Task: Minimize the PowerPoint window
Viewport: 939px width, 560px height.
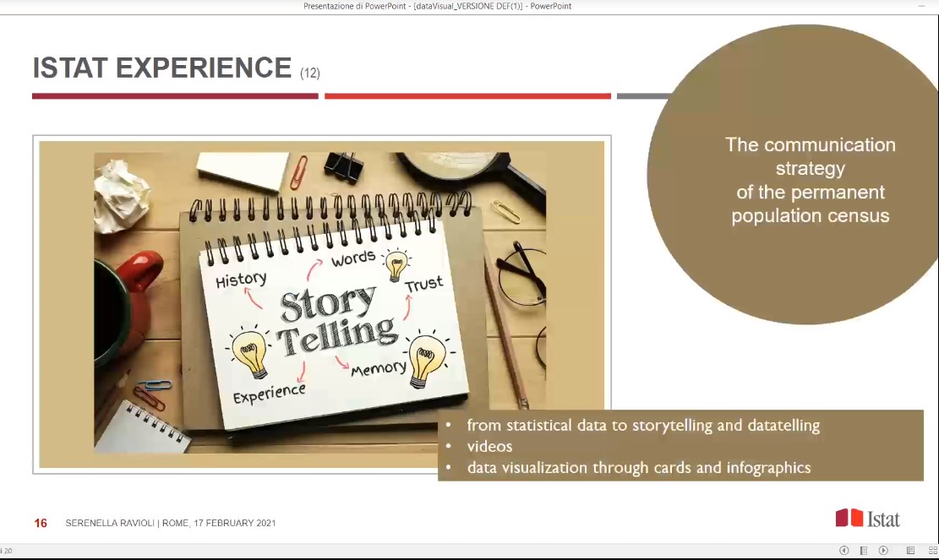Action: click(x=921, y=6)
